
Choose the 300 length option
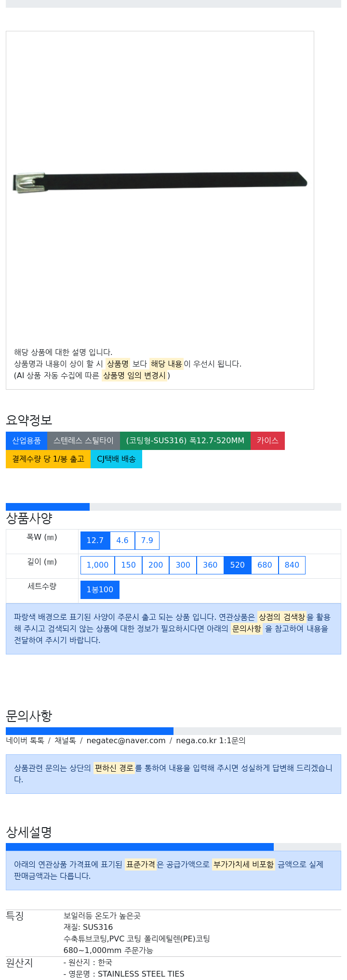click(x=183, y=565)
